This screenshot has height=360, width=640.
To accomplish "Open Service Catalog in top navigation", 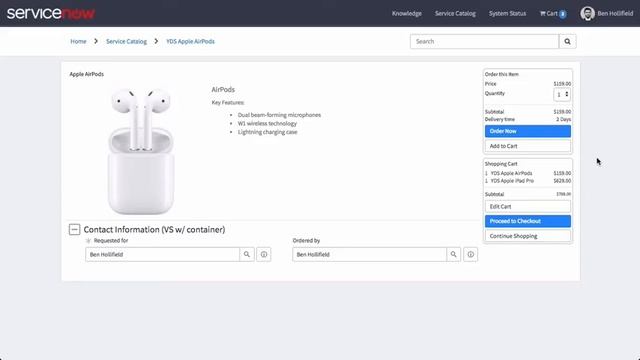I will point(455,13).
